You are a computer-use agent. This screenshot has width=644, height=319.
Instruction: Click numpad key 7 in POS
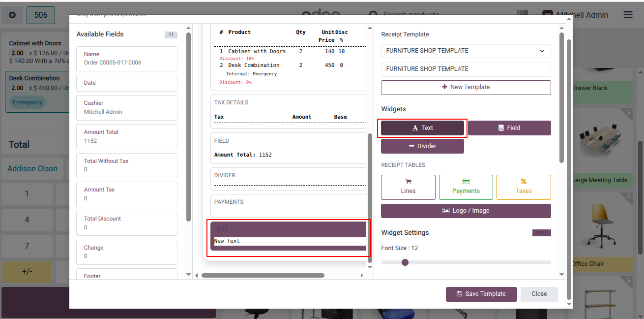[27, 246]
